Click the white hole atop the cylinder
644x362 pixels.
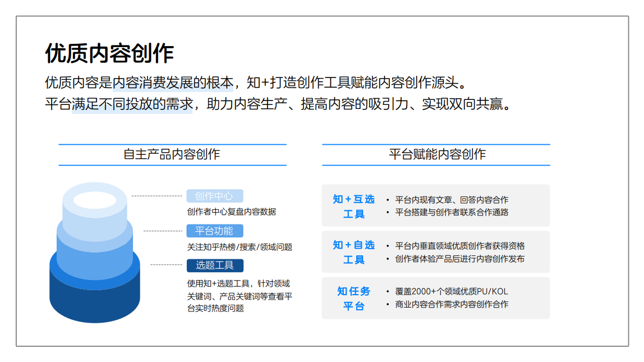[95, 200]
